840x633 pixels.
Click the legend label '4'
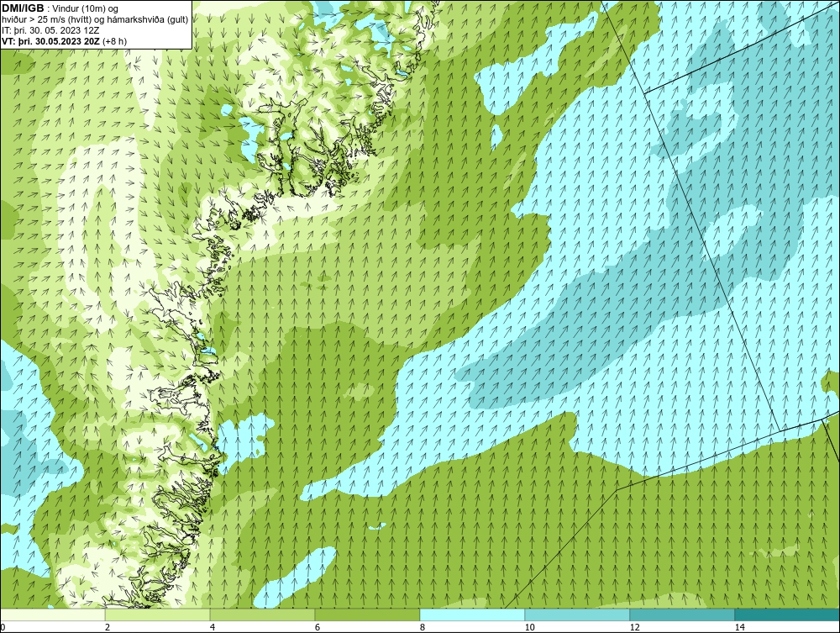click(x=213, y=627)
